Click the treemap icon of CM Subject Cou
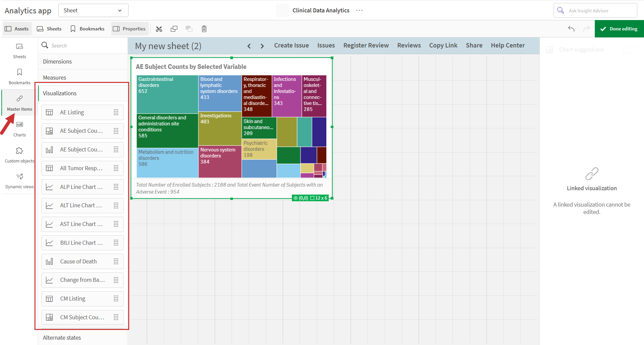 (x=49, y=317)
